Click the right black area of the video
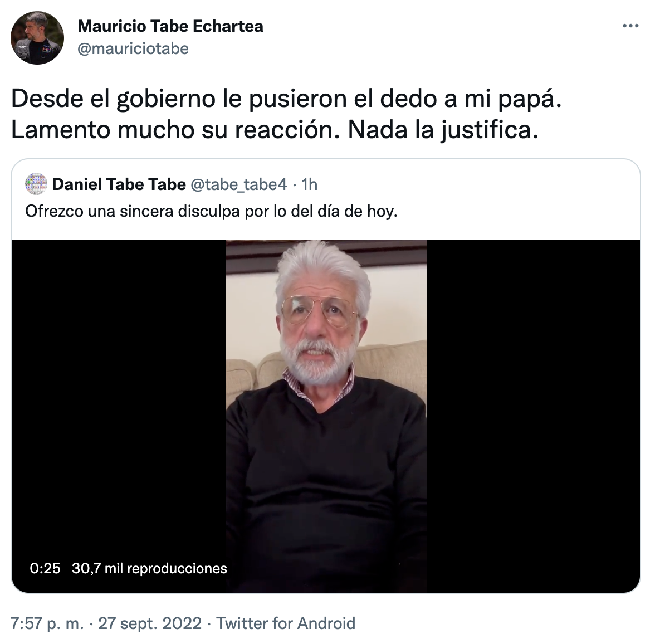Image resolution: width=655 pixels, height=644 pixels. [533, 416]
